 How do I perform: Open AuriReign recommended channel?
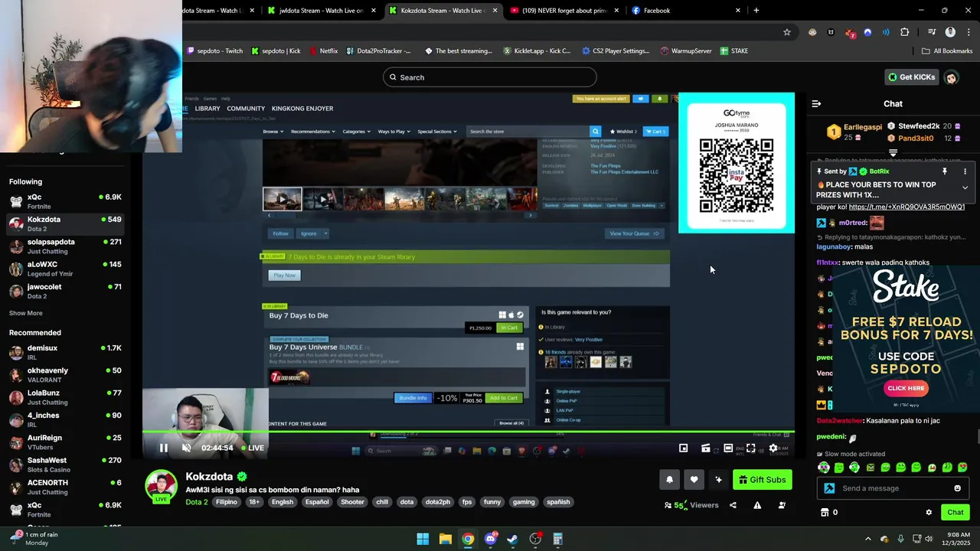(x=65, y=442)
